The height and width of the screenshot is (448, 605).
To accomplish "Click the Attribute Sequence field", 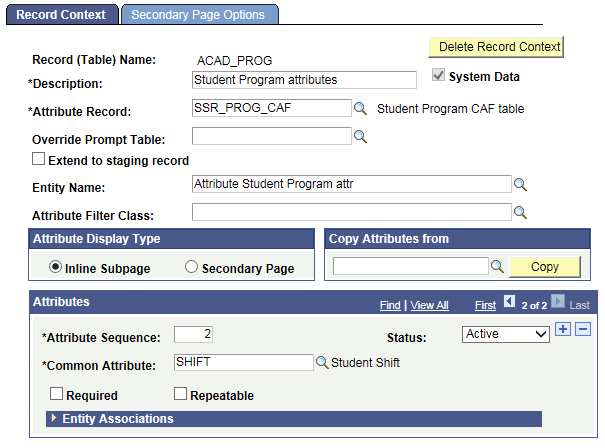I will click(193, 334).
